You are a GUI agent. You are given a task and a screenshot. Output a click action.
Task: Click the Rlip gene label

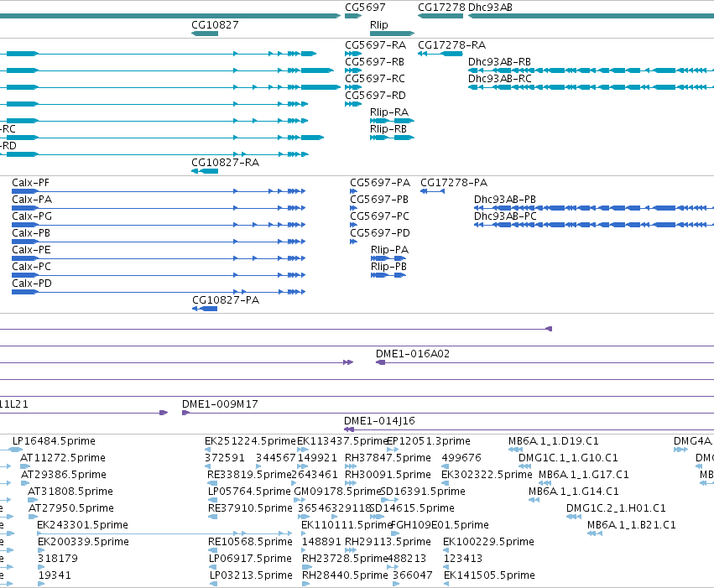click(379, 24)
